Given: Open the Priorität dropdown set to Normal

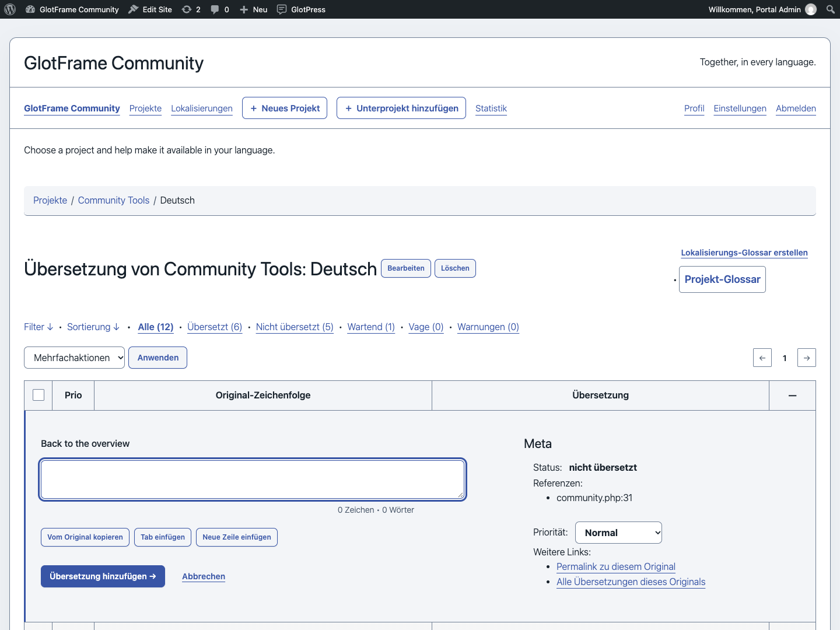Looking at the screenshot, I should point(618,533).
